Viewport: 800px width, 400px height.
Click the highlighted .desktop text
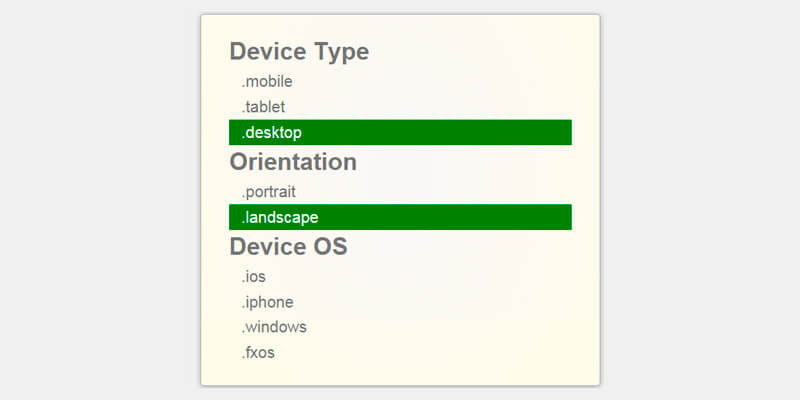tap(271, 132)
